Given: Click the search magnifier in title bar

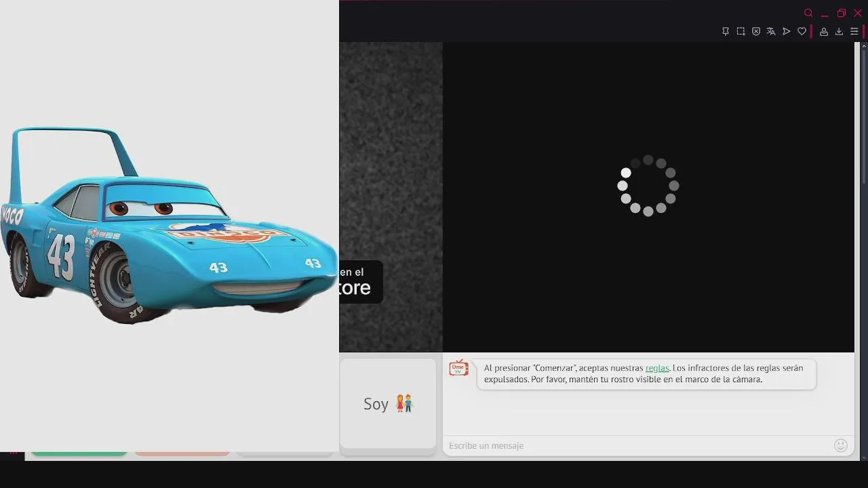Looking at the screenshot, I should (808, 13).
